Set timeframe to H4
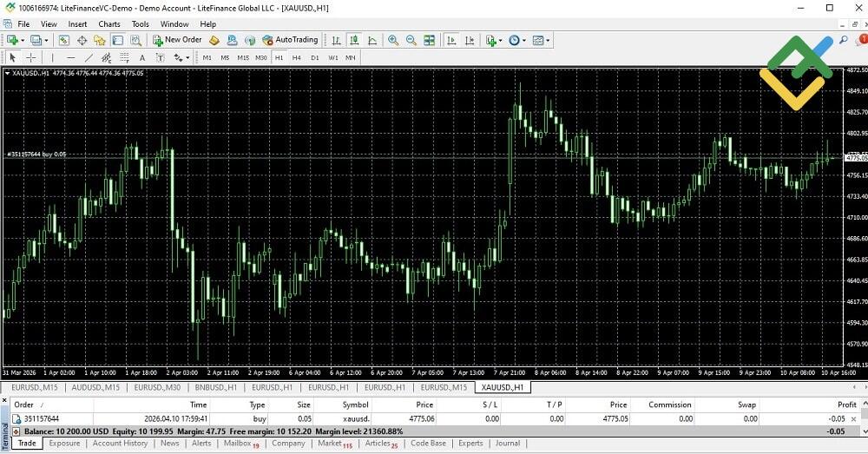 click(x=297, y=57)
